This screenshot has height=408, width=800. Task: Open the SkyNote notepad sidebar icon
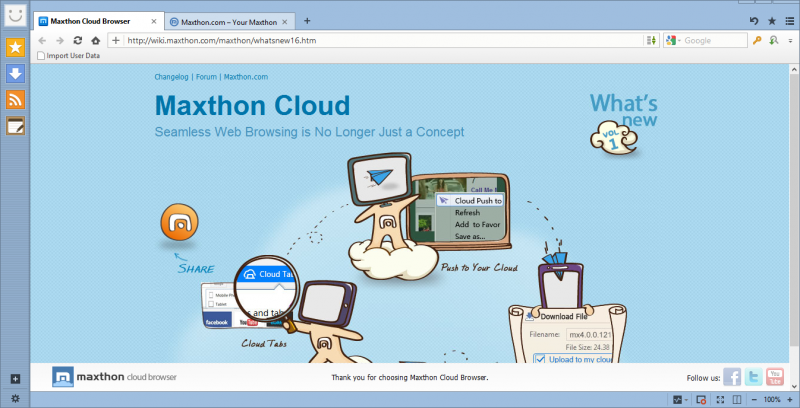click(15, 125)
